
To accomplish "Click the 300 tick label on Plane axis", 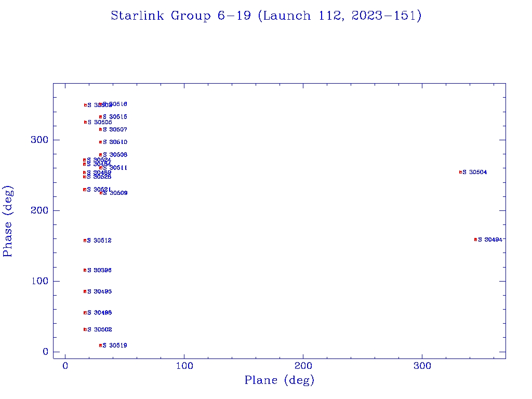I will pos(422,366).
